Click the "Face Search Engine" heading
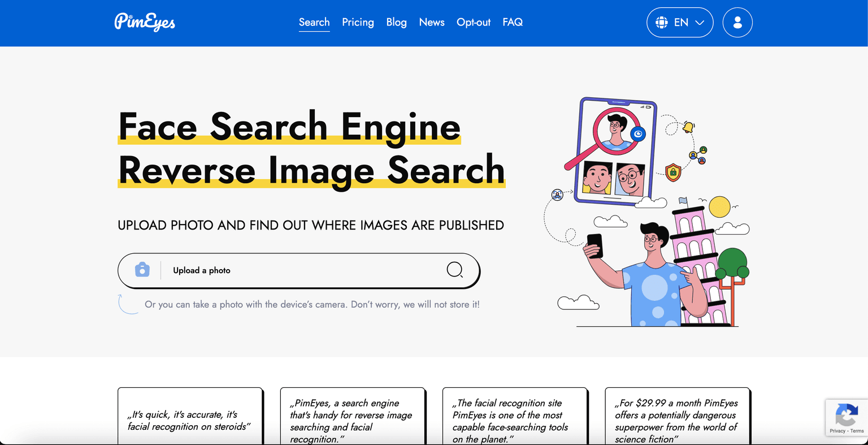The image size is (868, 445). pos(289,126)
